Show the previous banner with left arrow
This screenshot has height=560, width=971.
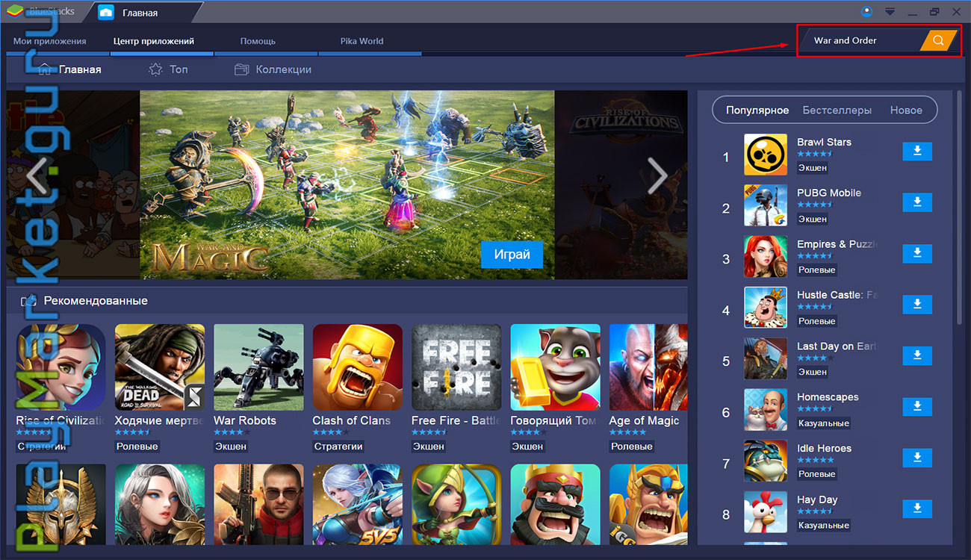37,176
